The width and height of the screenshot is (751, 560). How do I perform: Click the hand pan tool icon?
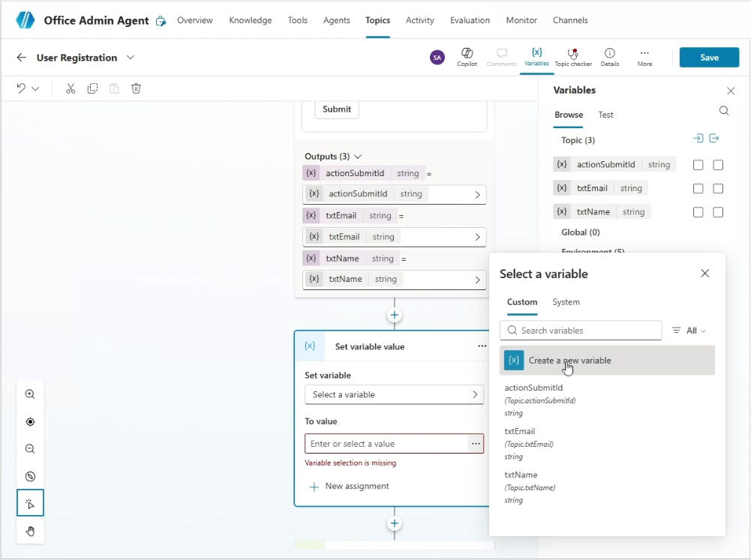(30, 531)
